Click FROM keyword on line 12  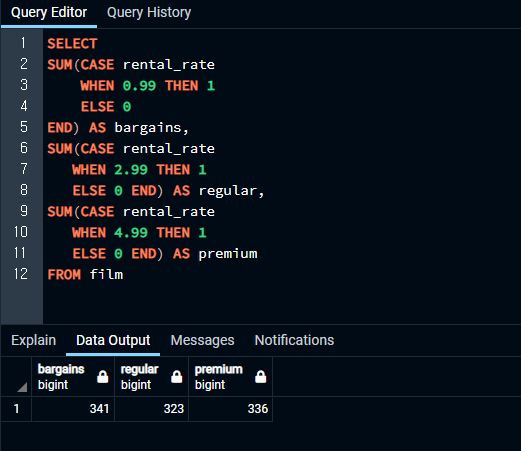pos(64,275)
